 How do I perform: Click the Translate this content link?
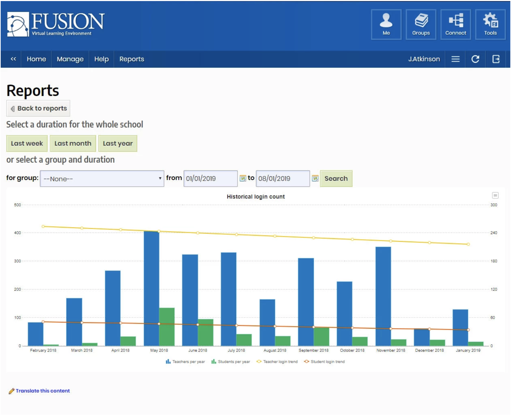(42, 391)
